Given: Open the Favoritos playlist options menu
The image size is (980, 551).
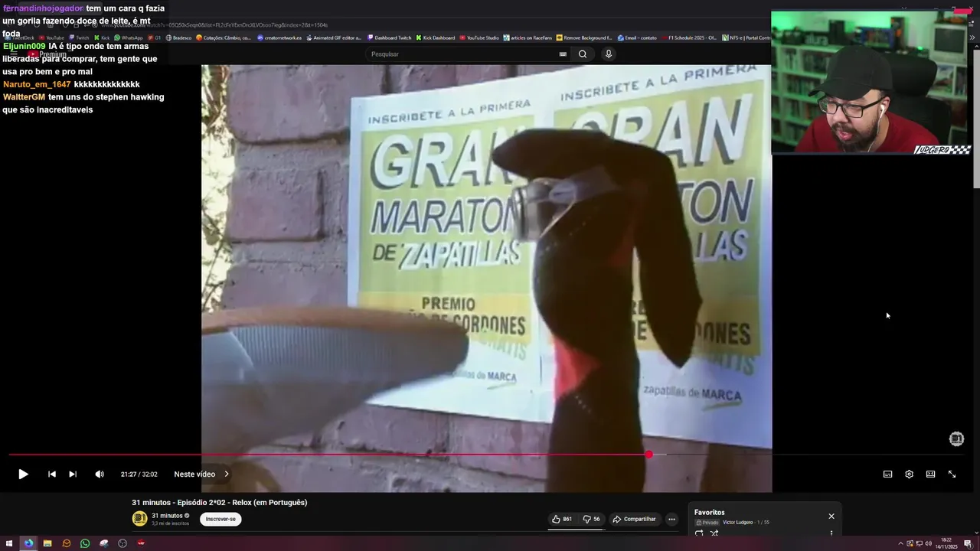Looking at the screenshot, I should click(x=831, y=533).
